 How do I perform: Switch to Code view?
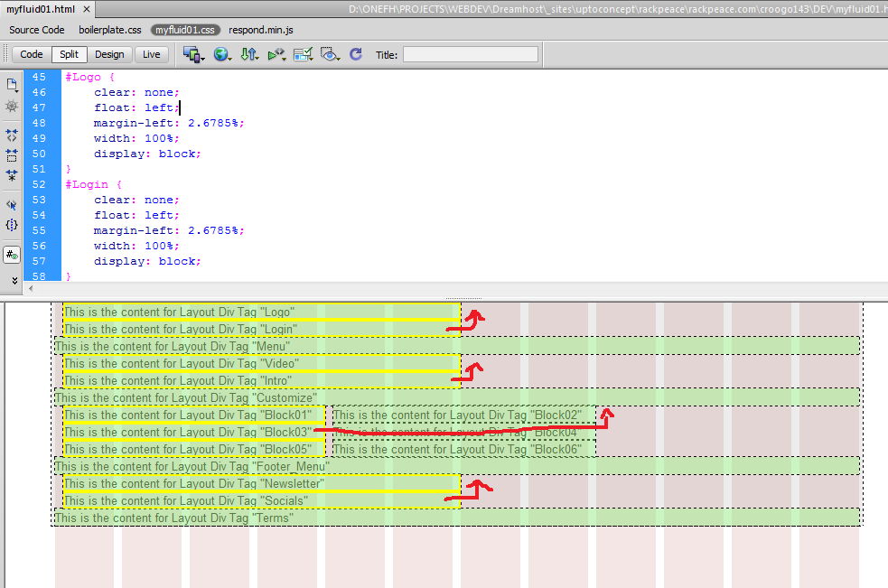[32, 54]
